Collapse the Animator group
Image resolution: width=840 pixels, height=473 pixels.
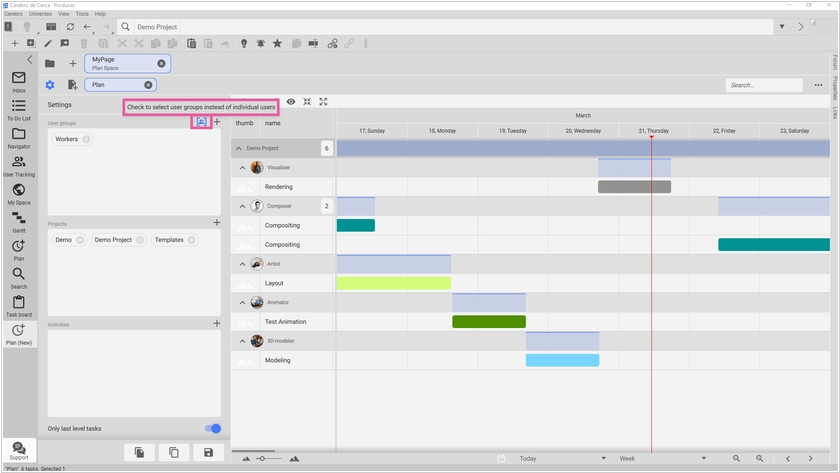pyautogui.click(x=242, y=303)
